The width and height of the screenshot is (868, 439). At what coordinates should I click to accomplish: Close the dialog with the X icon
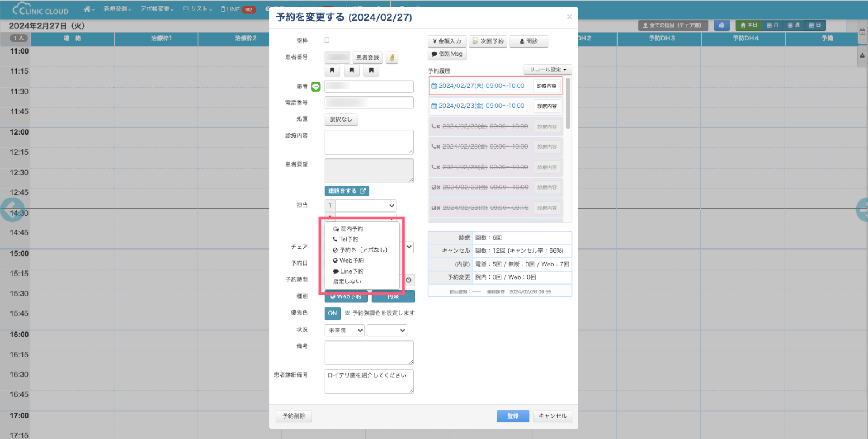(x=569, y=17)
